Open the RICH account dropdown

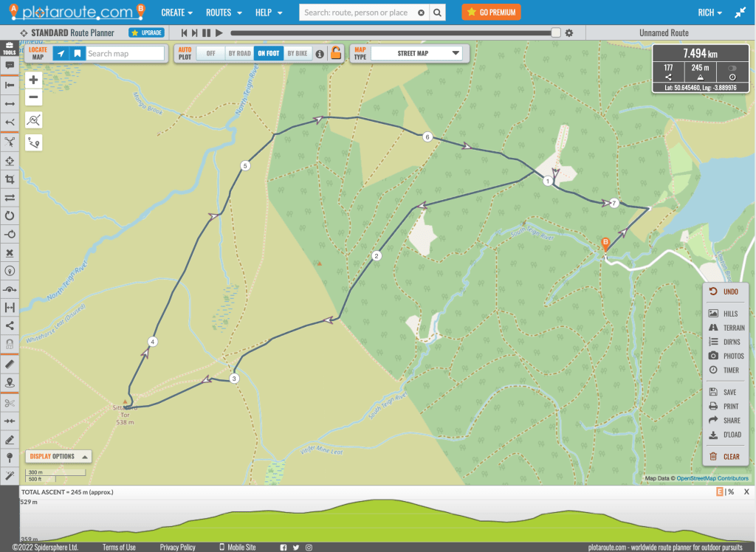click(709, 13)
